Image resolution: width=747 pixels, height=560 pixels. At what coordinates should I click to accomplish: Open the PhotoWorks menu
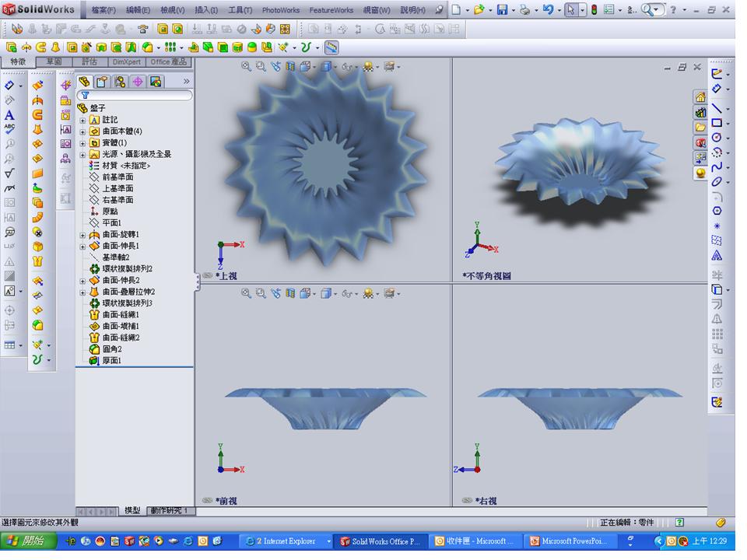point(281,9)
